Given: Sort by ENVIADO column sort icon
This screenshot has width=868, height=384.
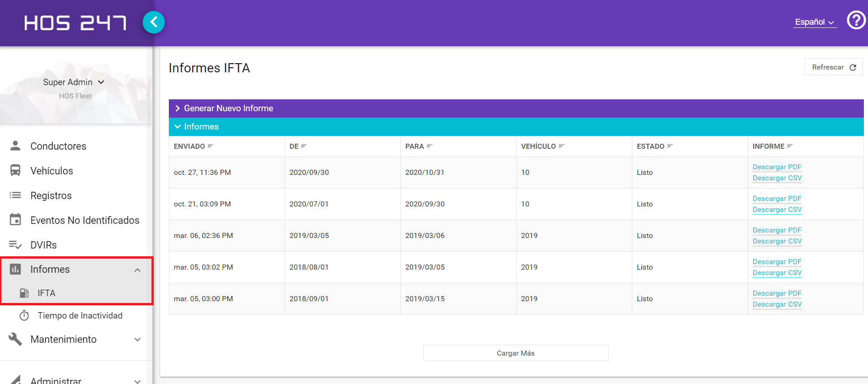Looking at the screenshot, I should pyautogui.click(x=210, y=146).
